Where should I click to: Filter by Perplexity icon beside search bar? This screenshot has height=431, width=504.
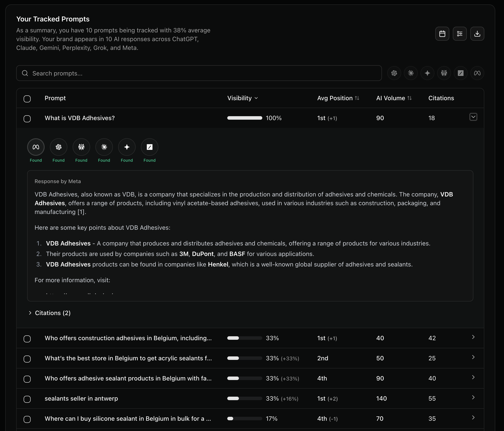click(x=444, y=73)
